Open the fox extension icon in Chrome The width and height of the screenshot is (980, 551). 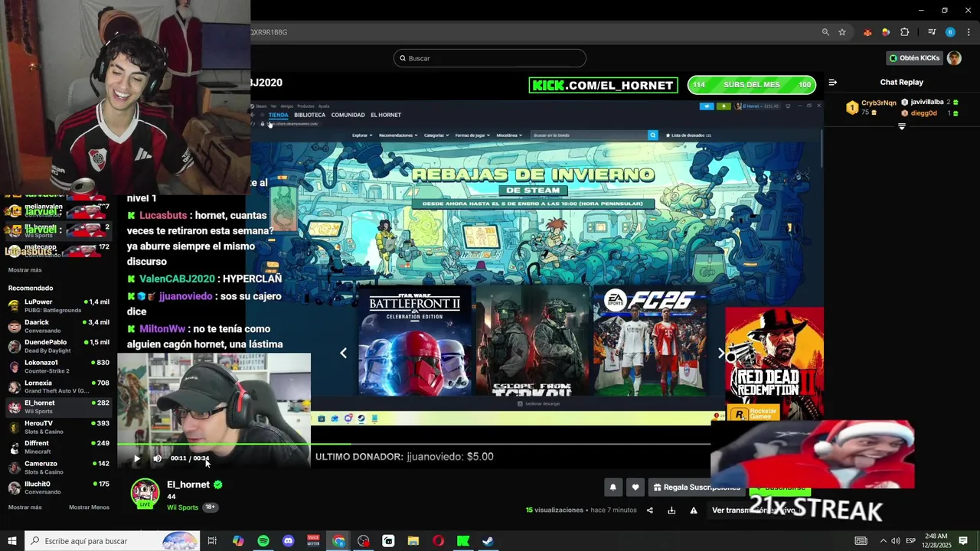867,32
